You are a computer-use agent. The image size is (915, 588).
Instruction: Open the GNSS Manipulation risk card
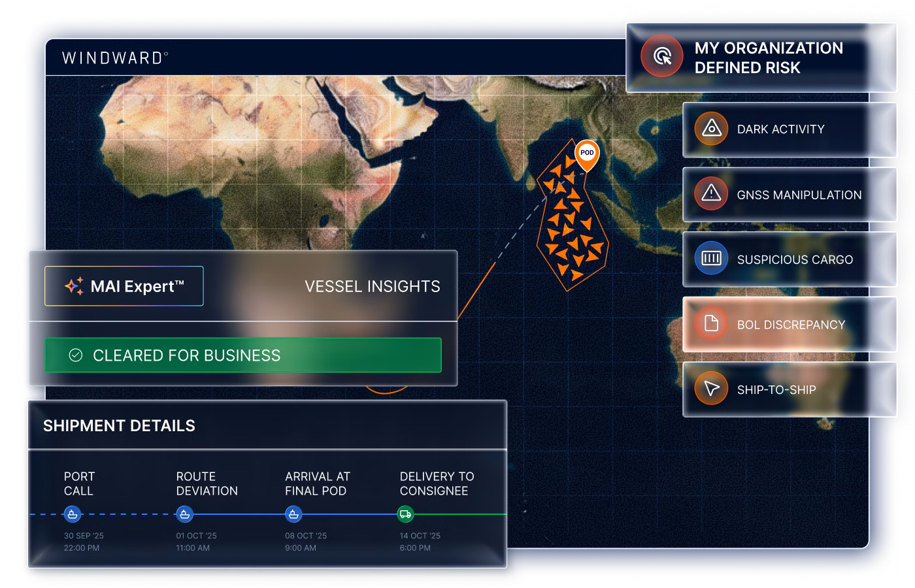click(x=790, y=194)
